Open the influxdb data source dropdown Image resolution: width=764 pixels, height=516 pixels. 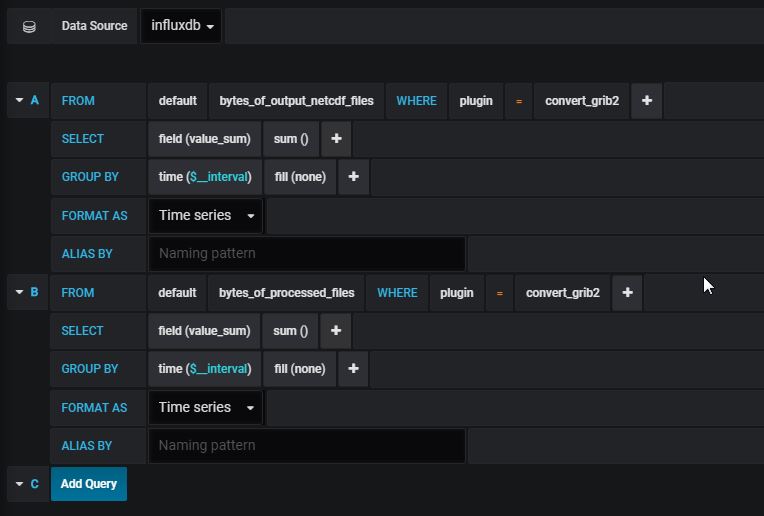click(x=182, y=26)
